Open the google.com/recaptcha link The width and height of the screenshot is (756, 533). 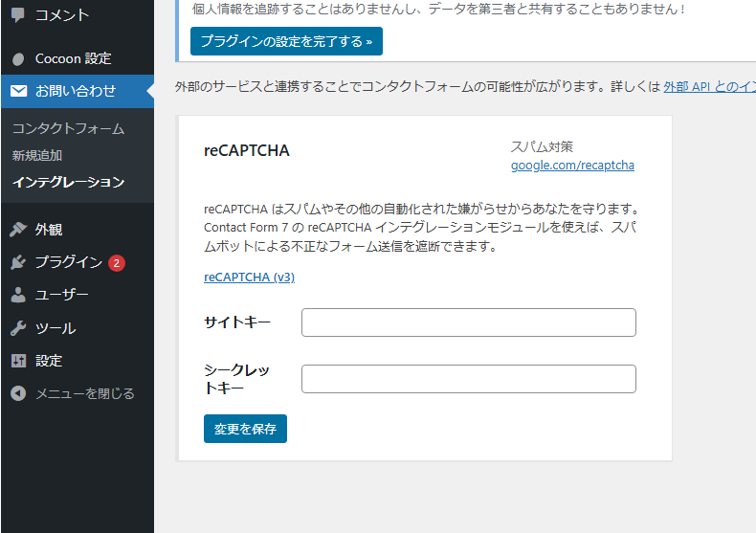coord(572,165)
